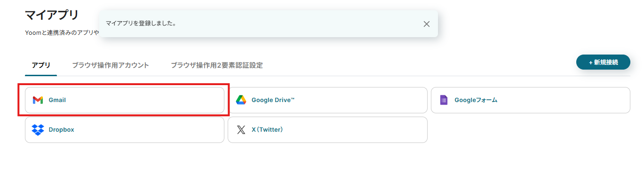
Task: Open the Google Drive app card
Action: (327, 100)
